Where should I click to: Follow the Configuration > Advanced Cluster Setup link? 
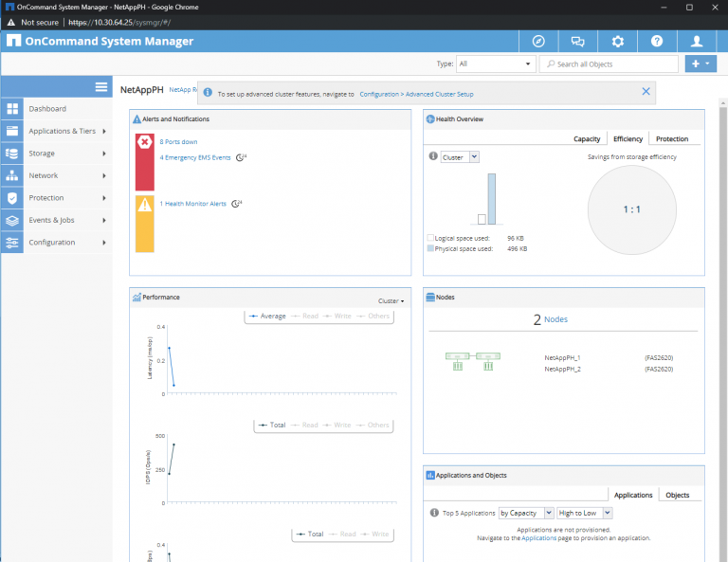point(416,94)
